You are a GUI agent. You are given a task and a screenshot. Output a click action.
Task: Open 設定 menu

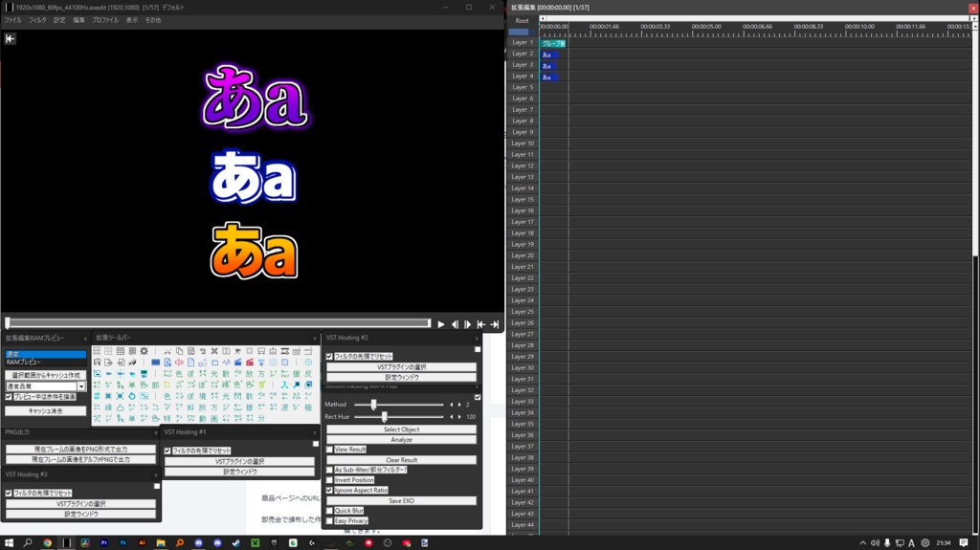click(59, 20)
